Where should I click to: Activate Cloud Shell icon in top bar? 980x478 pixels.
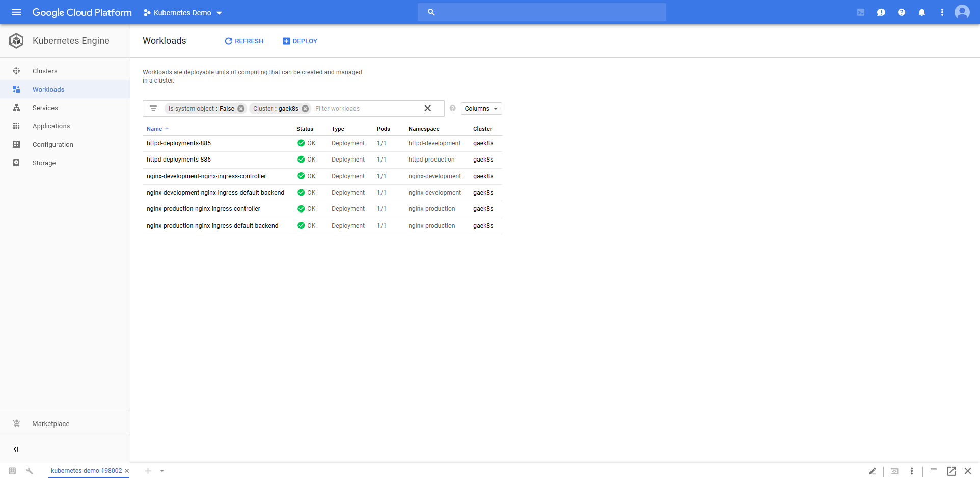tap(860, 12)
